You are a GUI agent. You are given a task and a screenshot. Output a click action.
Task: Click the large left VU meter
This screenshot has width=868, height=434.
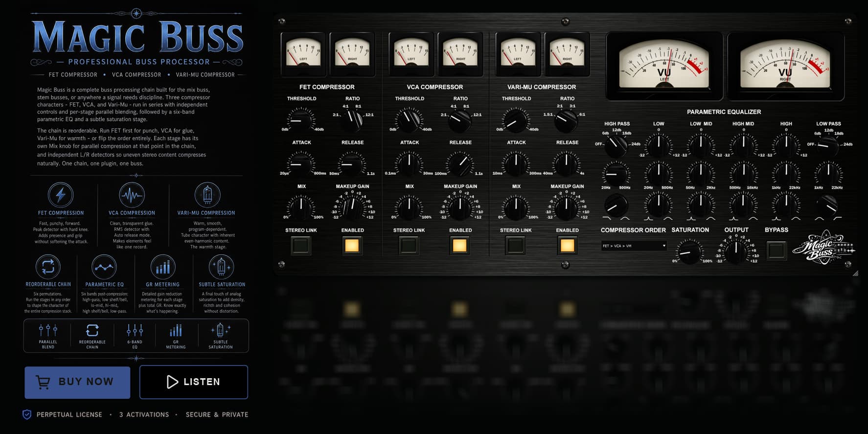(x=664, y=66)
